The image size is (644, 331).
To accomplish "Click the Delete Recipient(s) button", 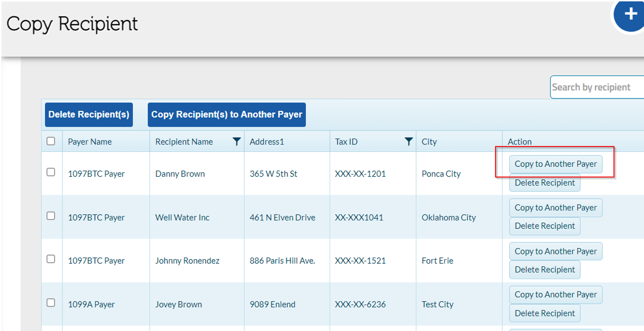I will [88, 114].
